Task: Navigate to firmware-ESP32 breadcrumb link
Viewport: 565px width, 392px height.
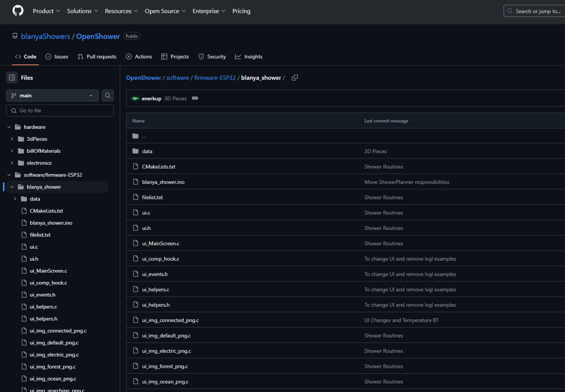Action: 215,78
